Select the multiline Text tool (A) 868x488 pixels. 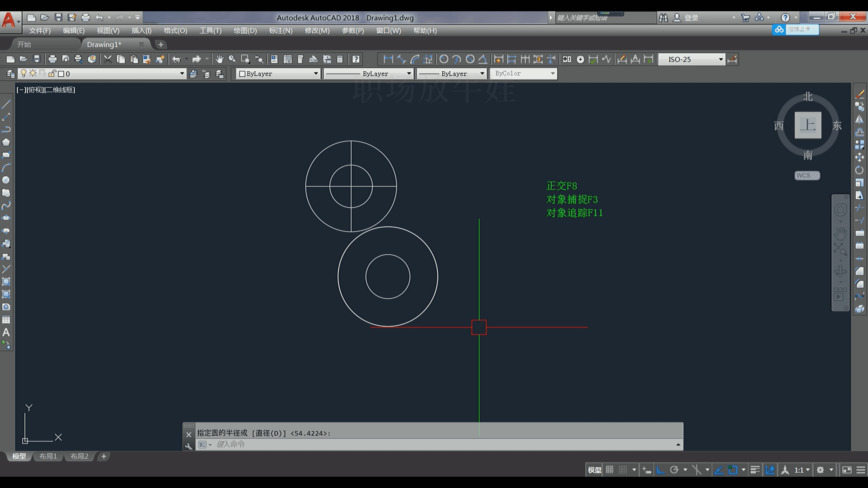(x=6, y=332)
